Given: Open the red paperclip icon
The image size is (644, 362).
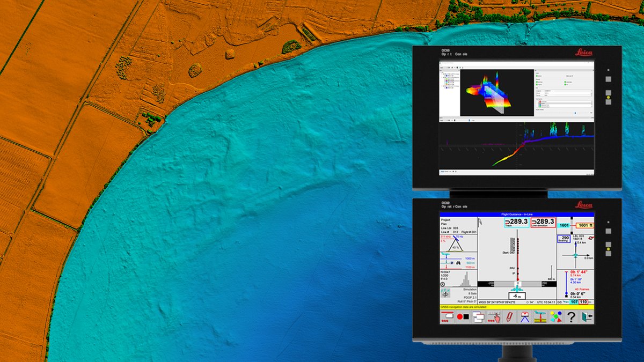Looking at the screenshot, I should [x=510, y=316].
